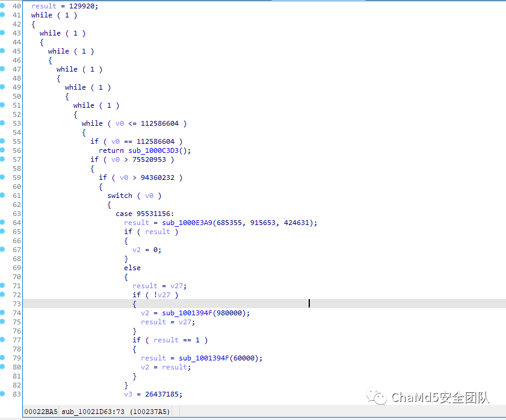Select v0 in the 'v0 <= 112586604' condition
The image size is (506, 420).
(120, 123)
